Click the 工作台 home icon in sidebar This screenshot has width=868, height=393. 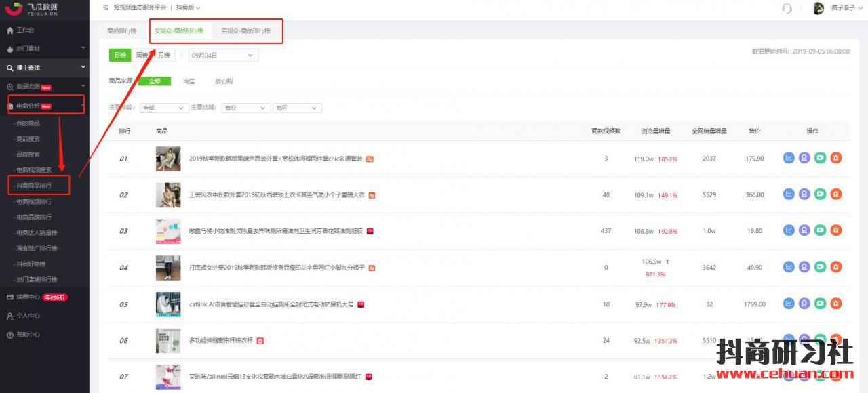coord(10,30)
